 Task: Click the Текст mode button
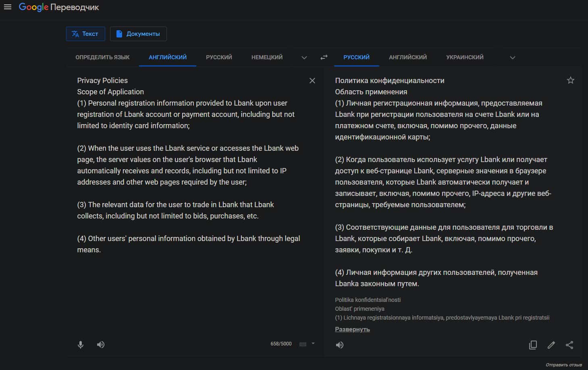point(85,34)
